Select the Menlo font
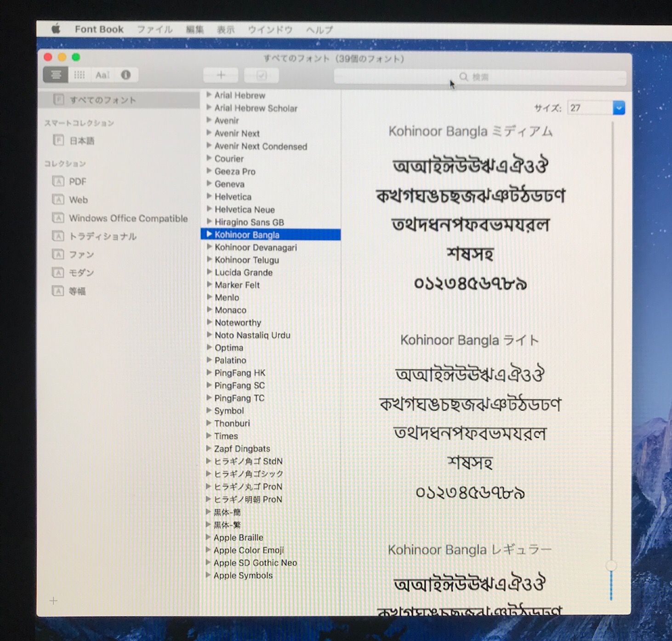Screen dimensions: 672x641 227,298
